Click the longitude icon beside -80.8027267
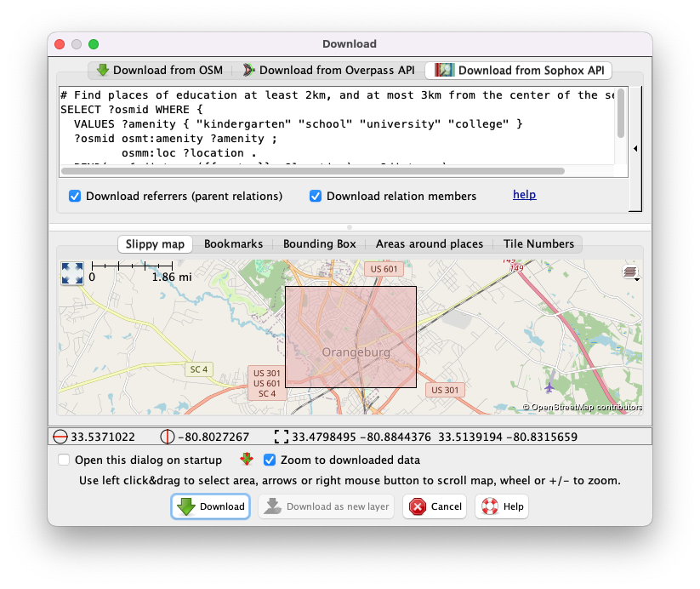This screenshot has height=589, width=700. [168, 437]
